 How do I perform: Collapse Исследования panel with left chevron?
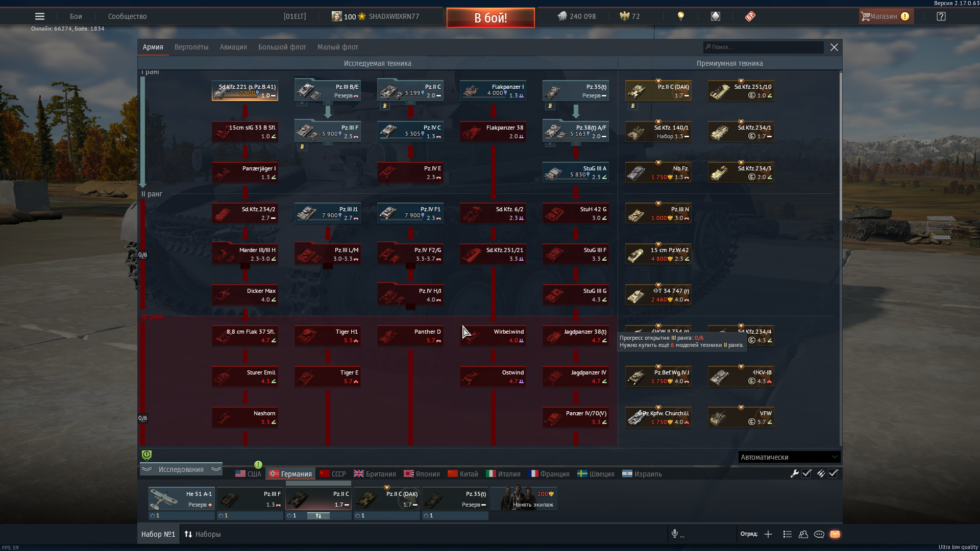[146, 469]
